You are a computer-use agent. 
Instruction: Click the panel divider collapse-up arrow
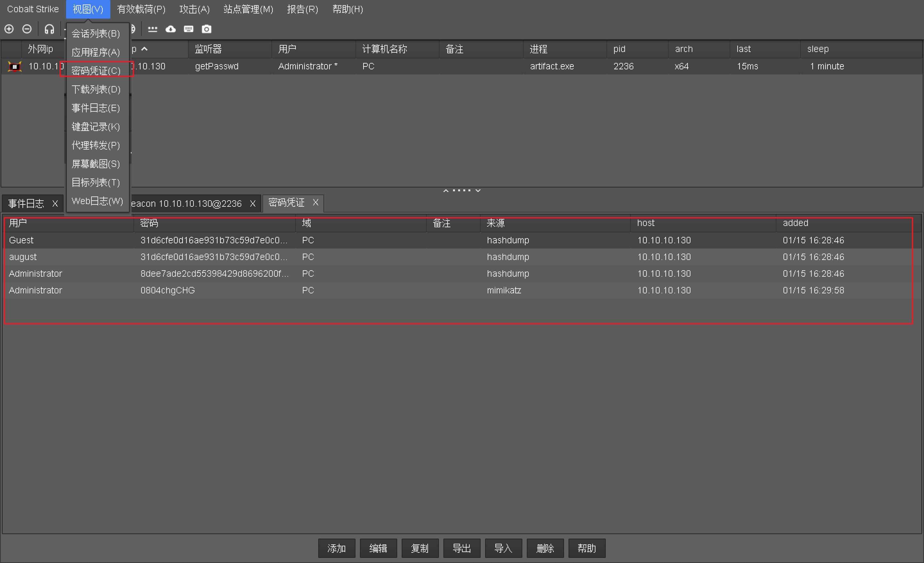(x=446, y=191)
